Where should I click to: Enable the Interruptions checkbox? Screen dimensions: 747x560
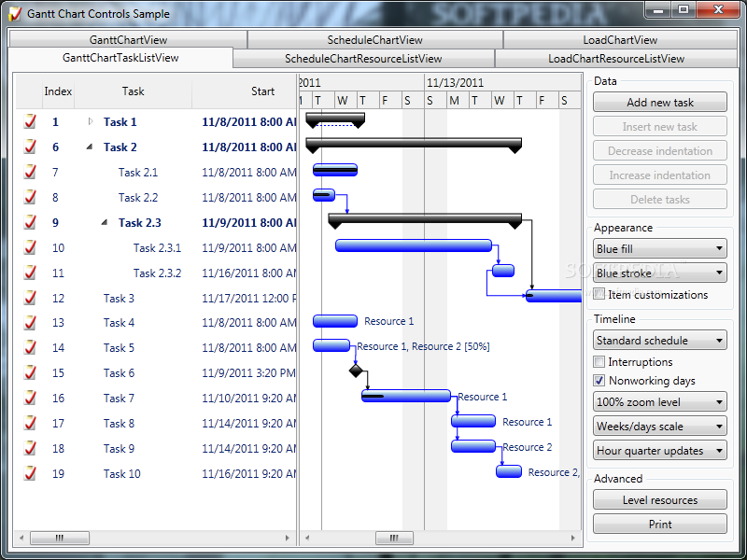[599, 361]
